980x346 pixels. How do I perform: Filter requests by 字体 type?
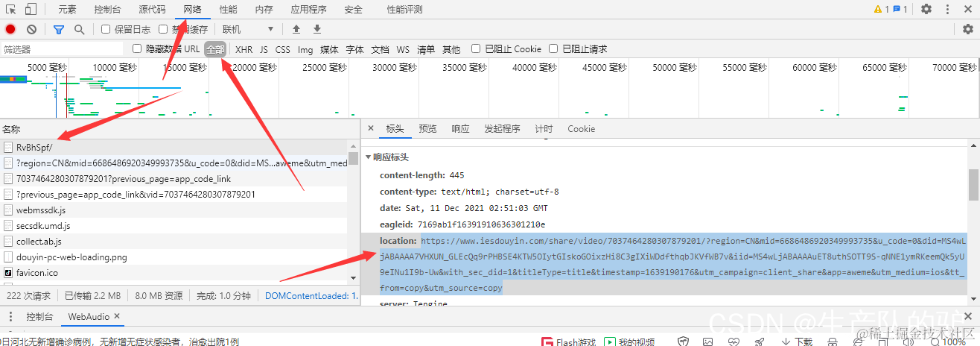click(x=355, y=49)
